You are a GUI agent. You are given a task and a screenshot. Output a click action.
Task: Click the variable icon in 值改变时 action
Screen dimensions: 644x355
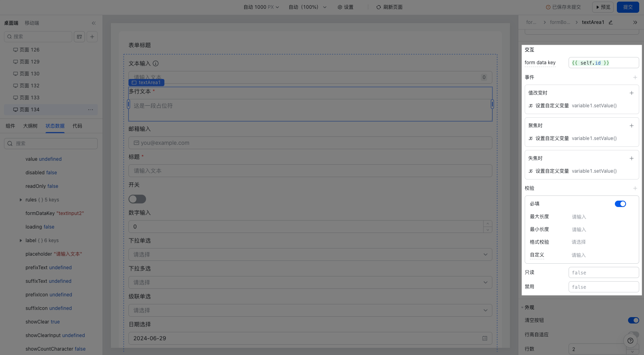pos(531,106)
